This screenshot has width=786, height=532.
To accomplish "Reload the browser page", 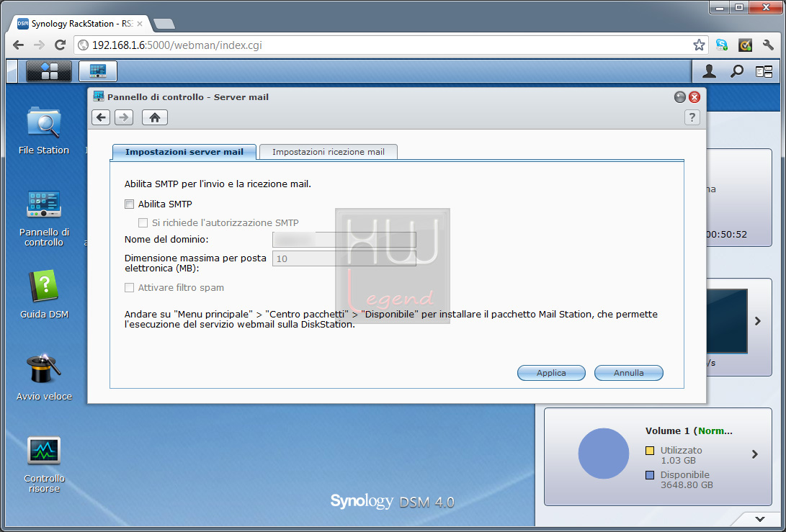I will (60, 45).
